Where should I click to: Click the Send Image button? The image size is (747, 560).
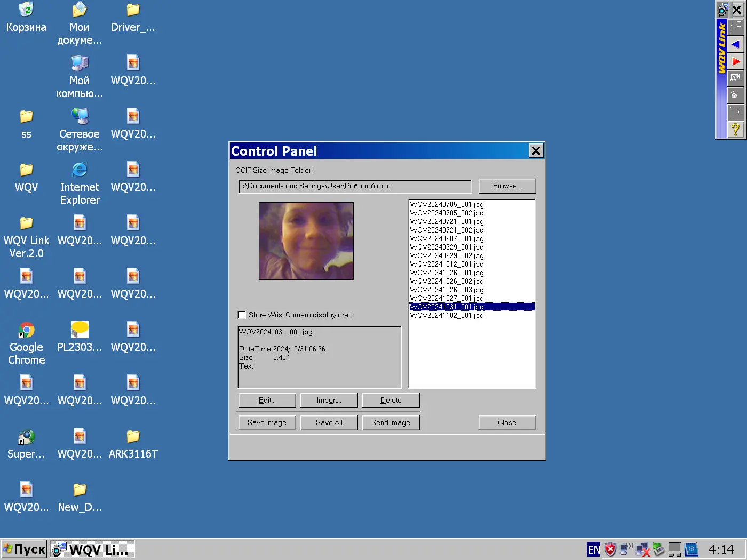[391, 423]
